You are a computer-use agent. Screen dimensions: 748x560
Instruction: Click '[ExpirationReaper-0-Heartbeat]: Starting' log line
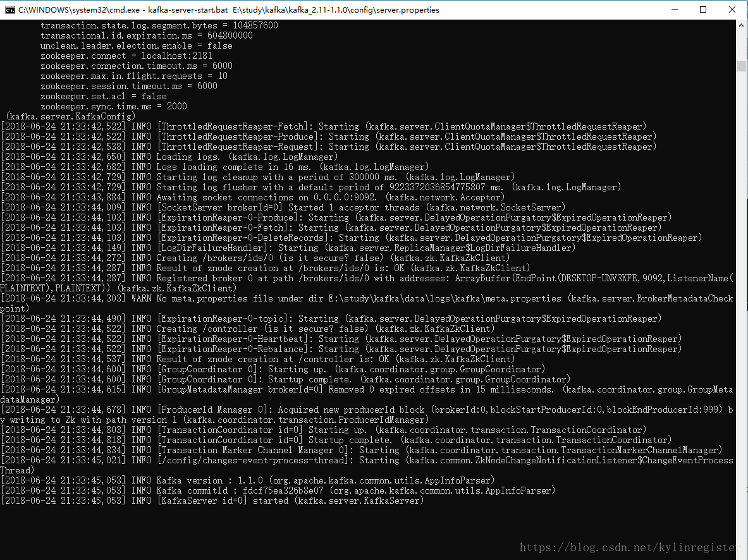coord(341,339)
